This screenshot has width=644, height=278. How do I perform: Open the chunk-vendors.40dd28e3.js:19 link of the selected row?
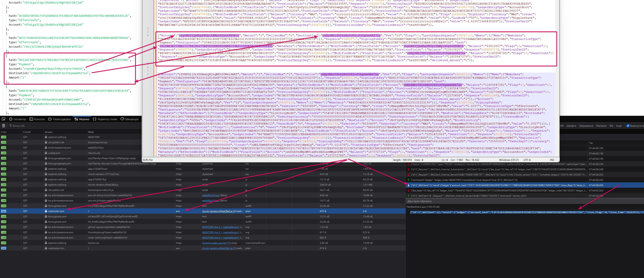click(219, 211)
